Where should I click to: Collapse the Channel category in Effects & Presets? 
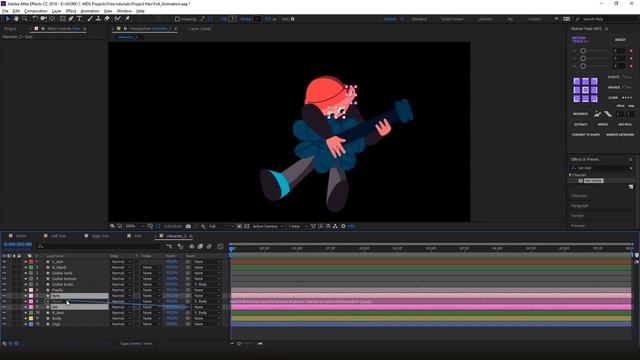point(570,175)
